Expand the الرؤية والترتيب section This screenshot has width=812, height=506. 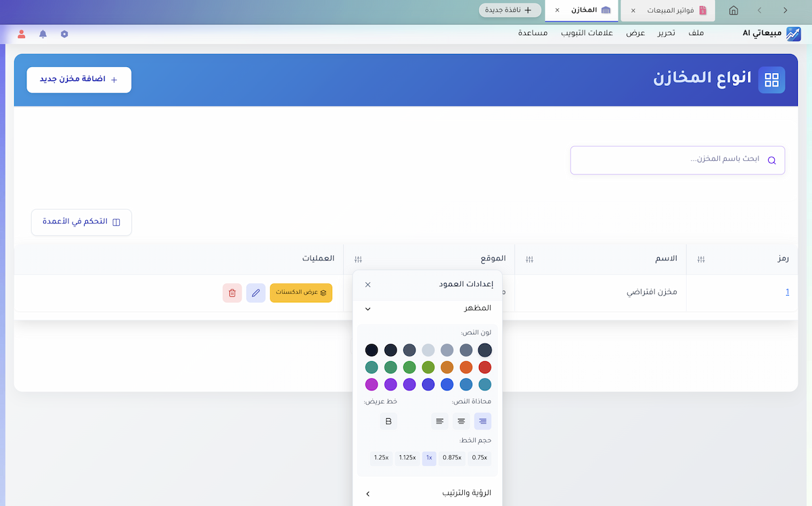pos(368,494)
